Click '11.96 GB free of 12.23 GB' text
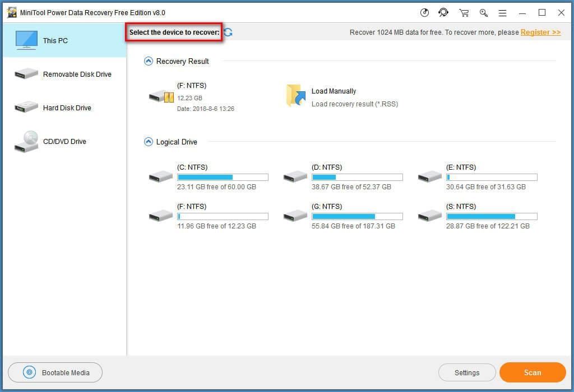Screen dimensions: 574x392 216,226
